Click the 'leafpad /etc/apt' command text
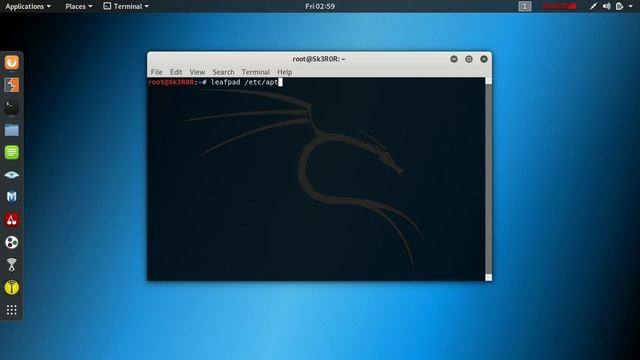Screen dimensions: 640x360 (x=244, y=82)
